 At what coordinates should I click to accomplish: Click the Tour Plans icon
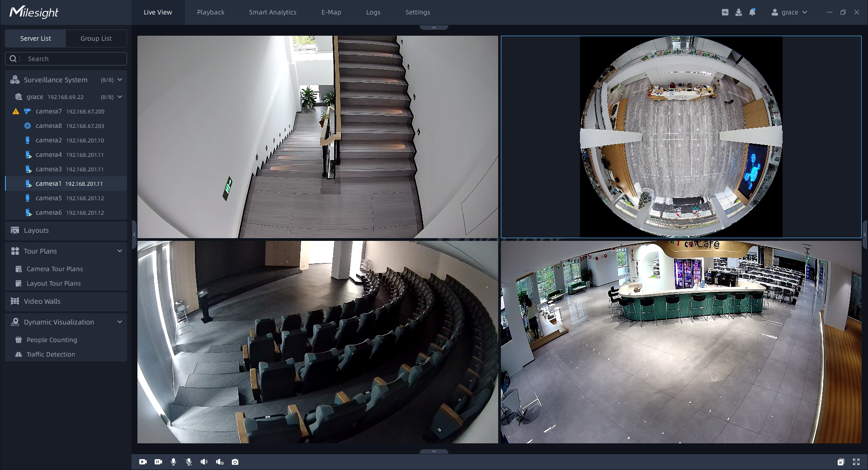coord(15,251)
